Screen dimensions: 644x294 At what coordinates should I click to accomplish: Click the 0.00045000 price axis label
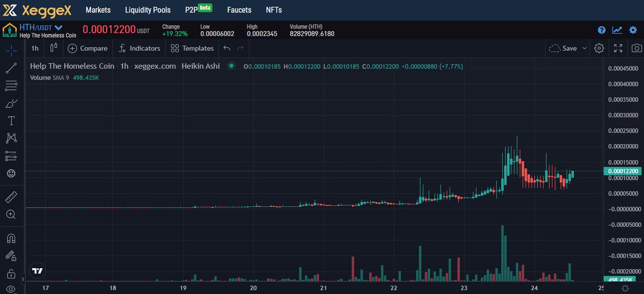(623, 68)
